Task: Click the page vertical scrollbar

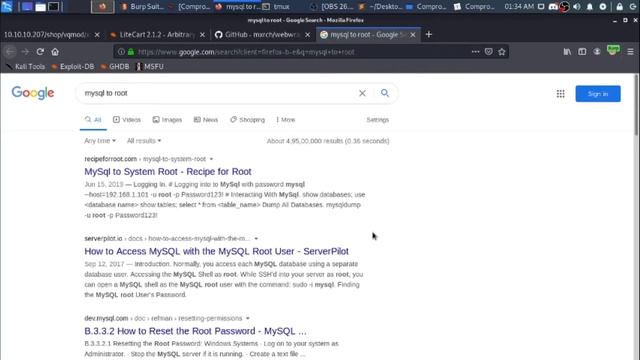Action: 636,105
